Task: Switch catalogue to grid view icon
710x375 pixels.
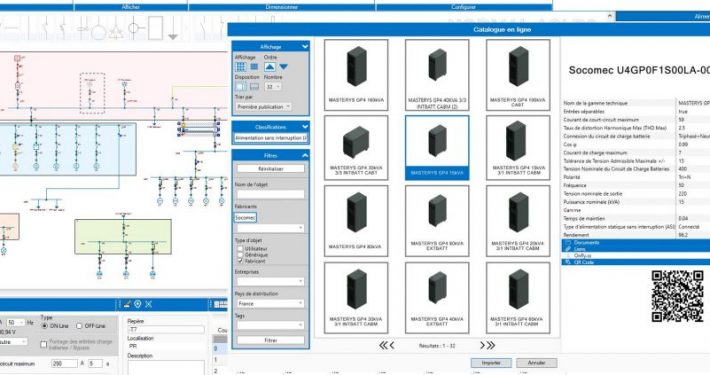Action: pyautogui.click(x=240, y=67)
